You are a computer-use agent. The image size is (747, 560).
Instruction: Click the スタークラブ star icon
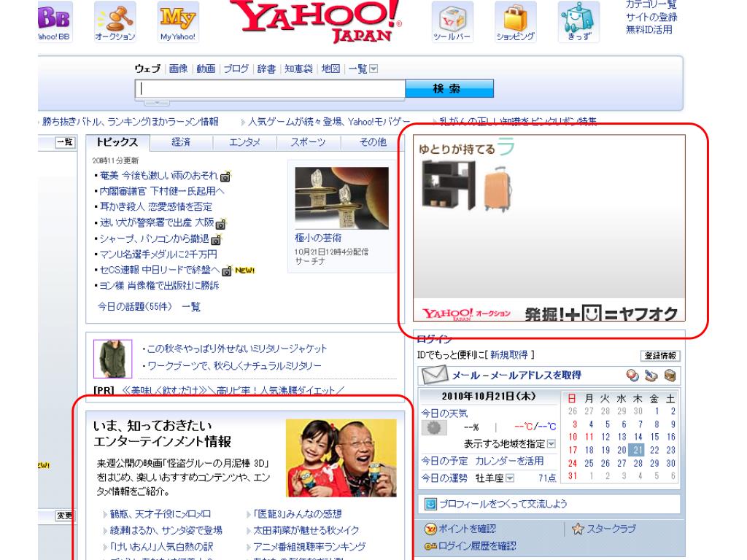tap(578, 529)
